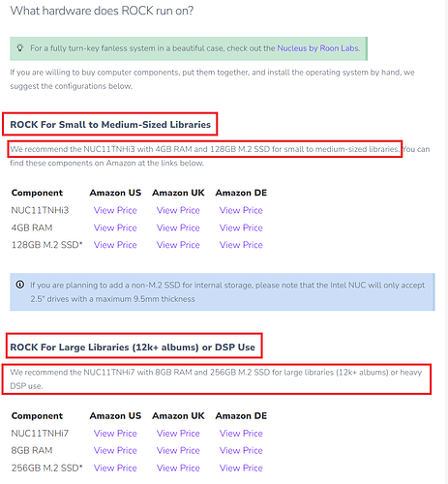This screenshot has height=484, width=448.
Task: Click 'ROCK For Large Libraries' heading
Action: (133, 348)
